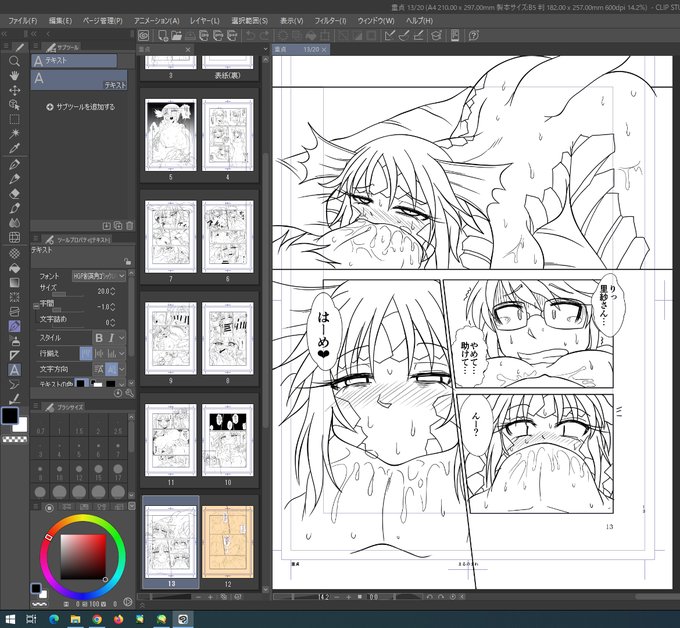The width and height of the screenshot is (680, 628).
Task: Select the Move layer tool
Action: point(14,90)
